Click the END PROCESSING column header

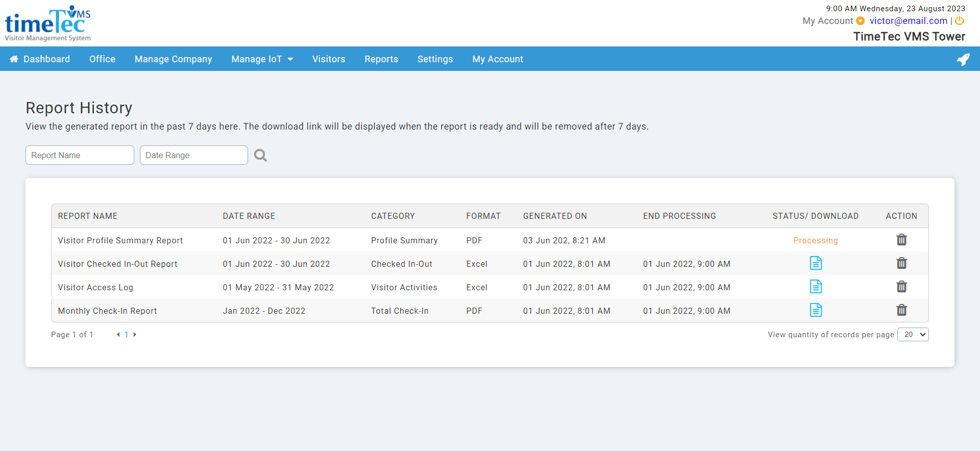[x=679, y=216]
